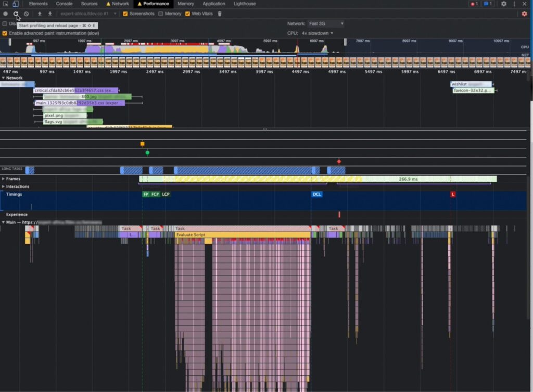Grab the left overview range handle
This screenshot has height=392, width=533.
10,42
